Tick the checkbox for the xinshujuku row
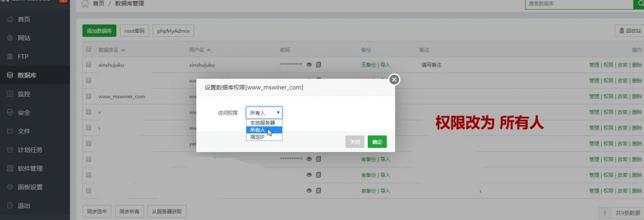 pos(89,65)
